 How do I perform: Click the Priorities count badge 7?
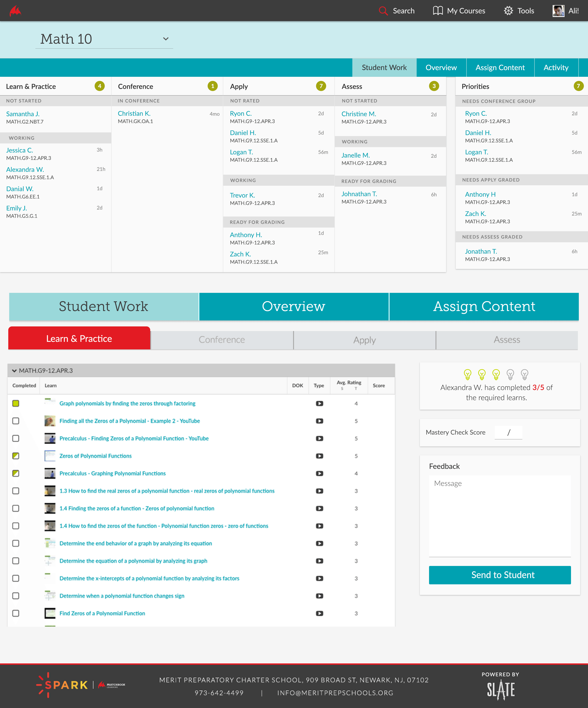(x=578, y=86)
